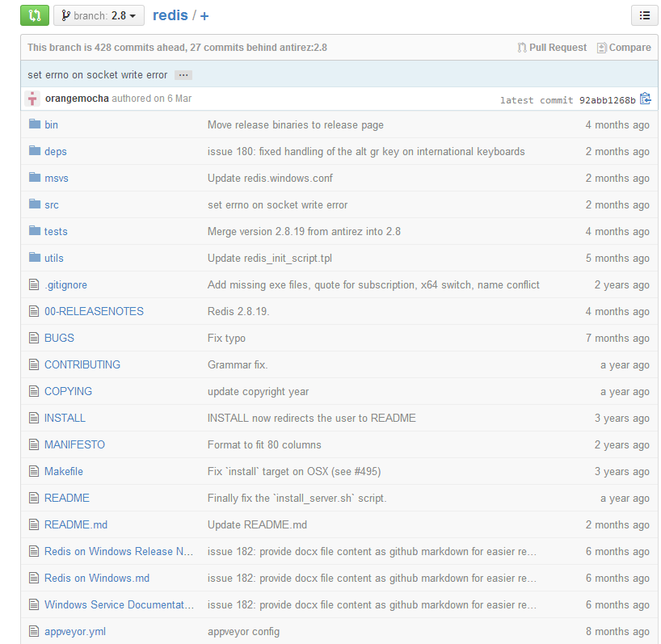This screenshot has height=644, width=661.
Task: Click the README file icon
Action: tap(34, 498)
